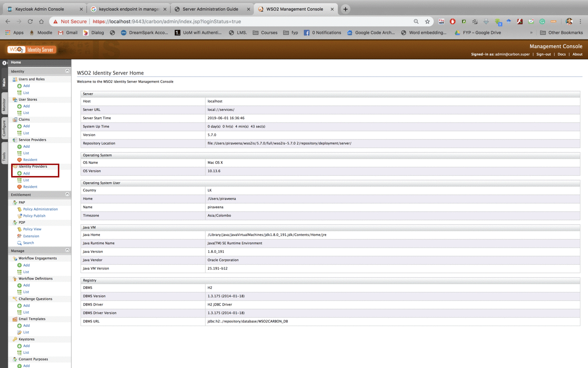Click the zoom magnifier in address bar
Image resolution: width=588 pixels, height=368 pixels.
(x=416, y=21)
